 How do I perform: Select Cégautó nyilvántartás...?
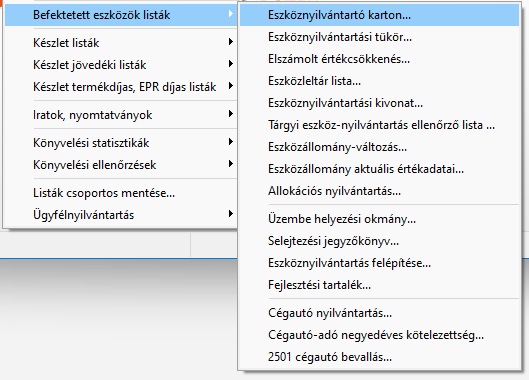point(380,313)
